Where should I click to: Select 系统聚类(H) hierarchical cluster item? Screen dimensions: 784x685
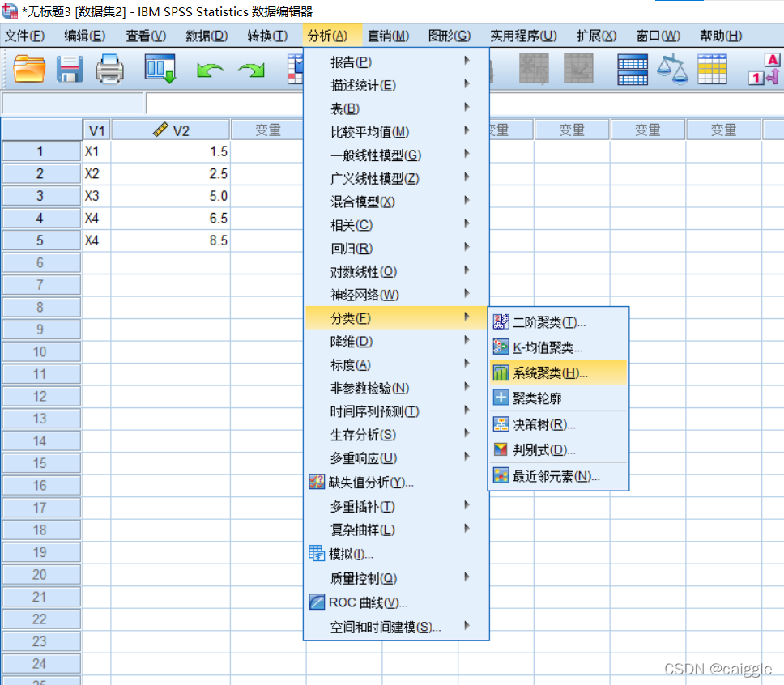click(x=558, y=372)
